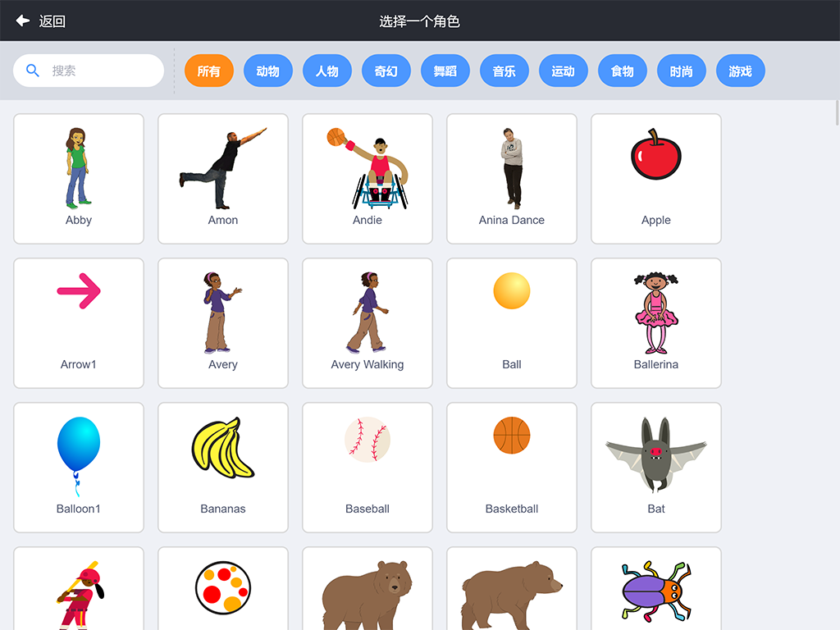Choose the Basketball sprite

(512, 467)
